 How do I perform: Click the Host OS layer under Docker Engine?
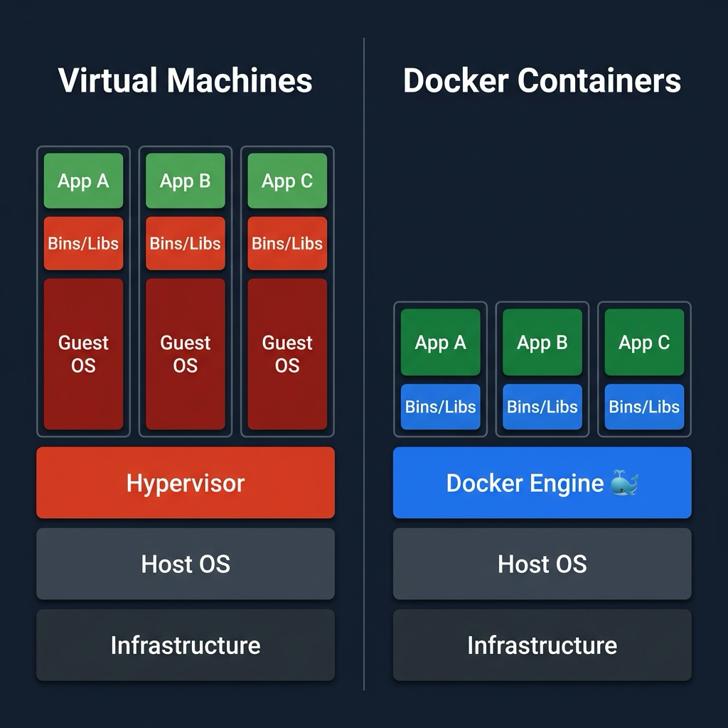(x=542, y=564)
